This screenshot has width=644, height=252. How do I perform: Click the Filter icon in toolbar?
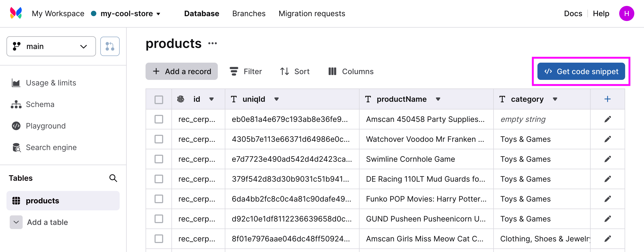click(234, 71)
